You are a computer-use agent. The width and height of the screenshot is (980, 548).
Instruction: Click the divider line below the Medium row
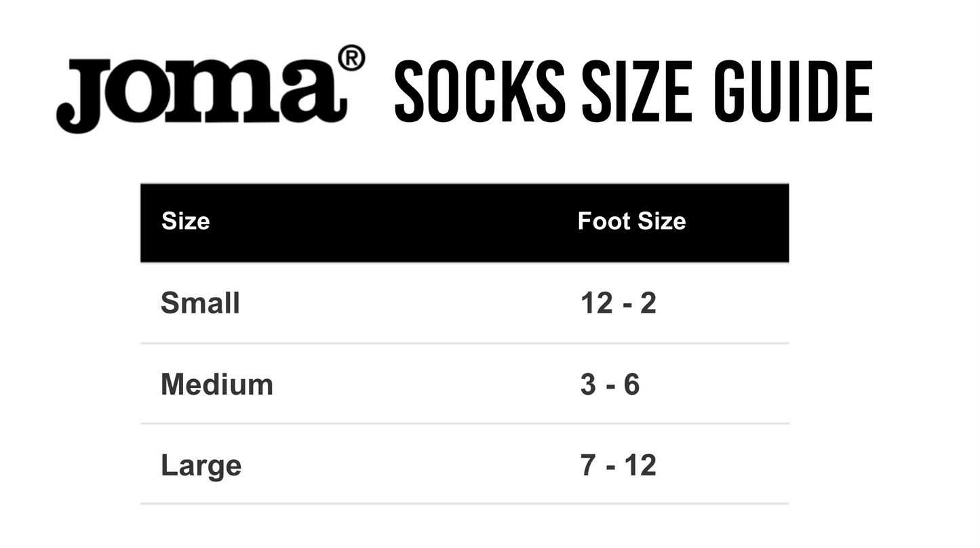(465, 424)
